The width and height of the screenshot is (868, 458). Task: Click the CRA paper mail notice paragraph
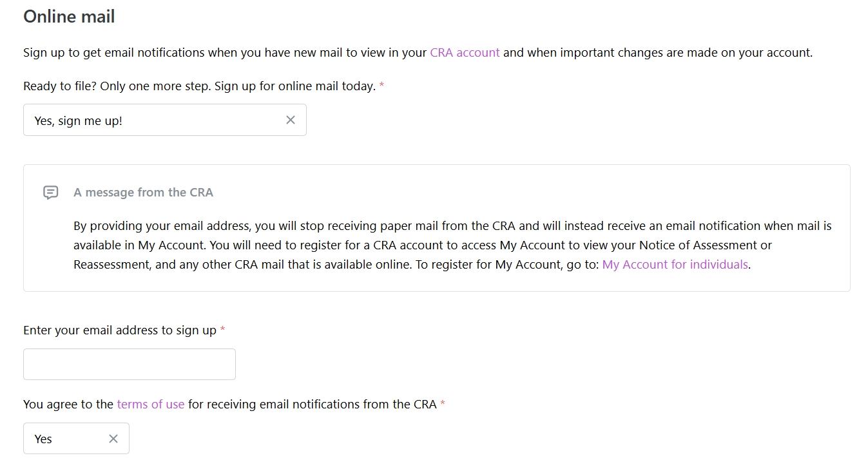[x=451, y=245]
